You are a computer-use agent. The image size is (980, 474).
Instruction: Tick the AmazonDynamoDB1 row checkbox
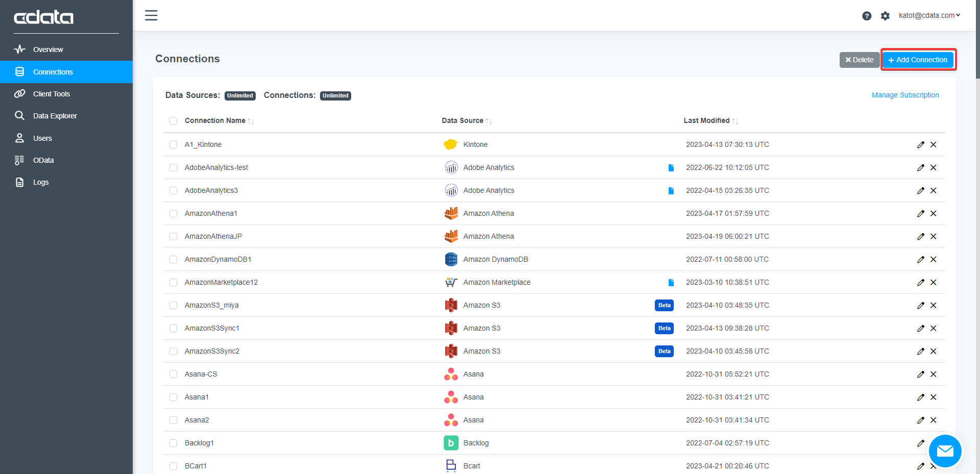click(174, 260)
